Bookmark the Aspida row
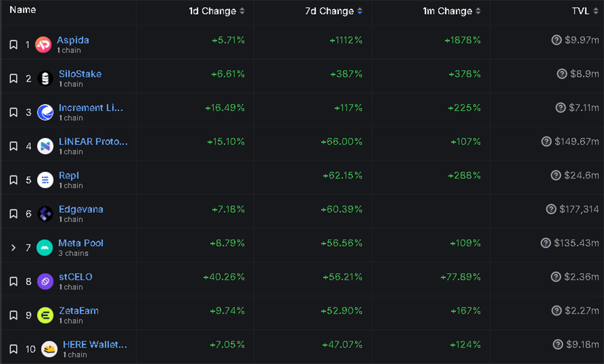This screenshot has width=604, height=364. point(14,45)
